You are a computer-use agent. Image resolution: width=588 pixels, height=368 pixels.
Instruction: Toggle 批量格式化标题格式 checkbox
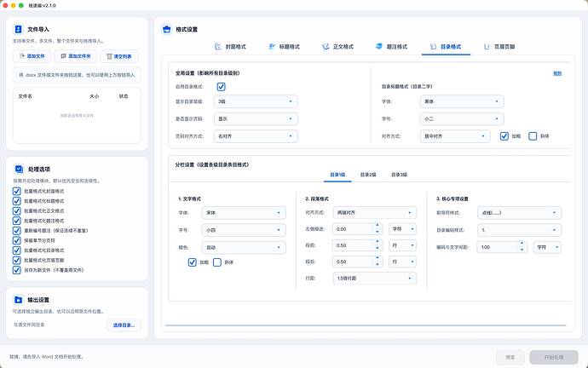16,201
